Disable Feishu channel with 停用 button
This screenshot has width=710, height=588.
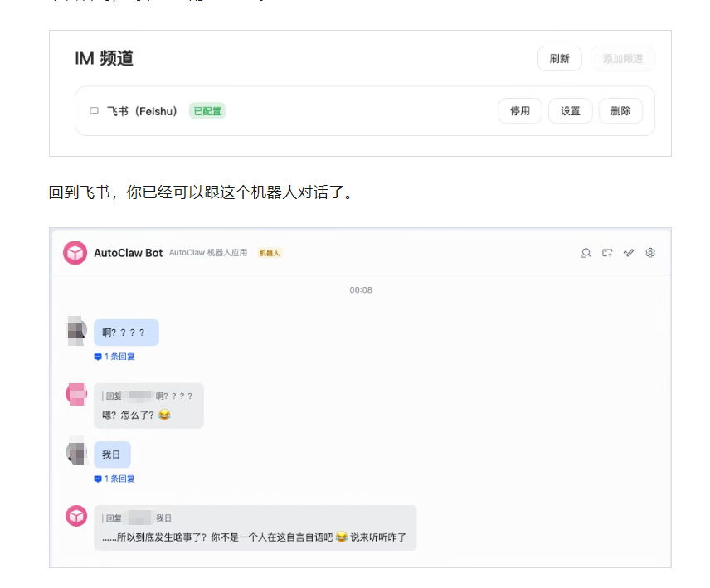[x=520, y=111]
